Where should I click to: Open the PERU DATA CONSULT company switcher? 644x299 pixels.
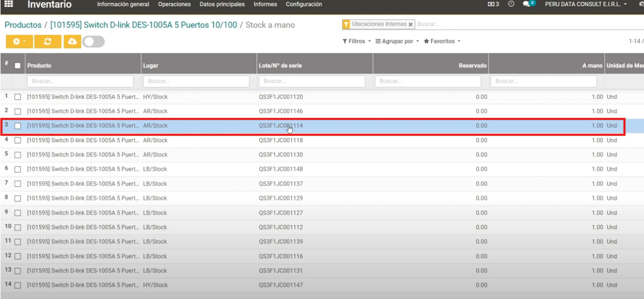pos(585,4)
